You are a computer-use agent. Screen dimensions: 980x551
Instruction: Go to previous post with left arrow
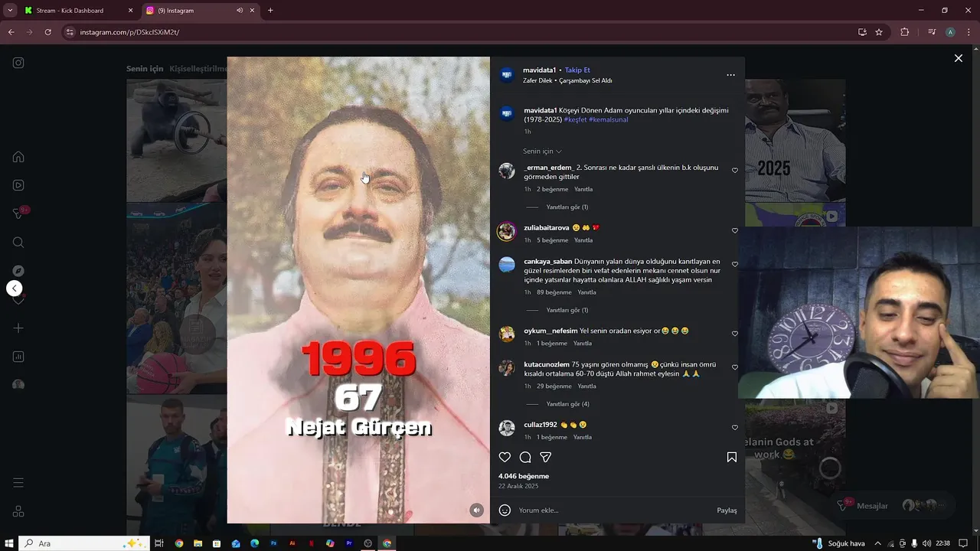pos(15,289)
